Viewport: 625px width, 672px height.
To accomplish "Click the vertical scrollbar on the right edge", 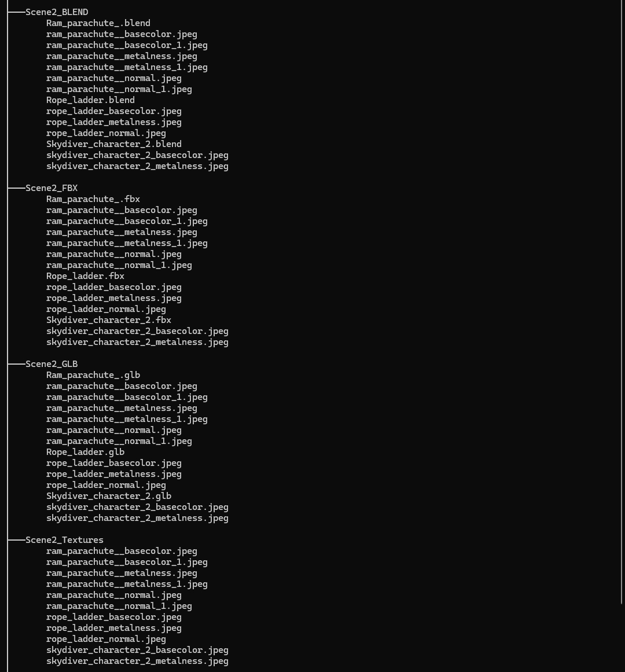I will [x=622, y=301].
